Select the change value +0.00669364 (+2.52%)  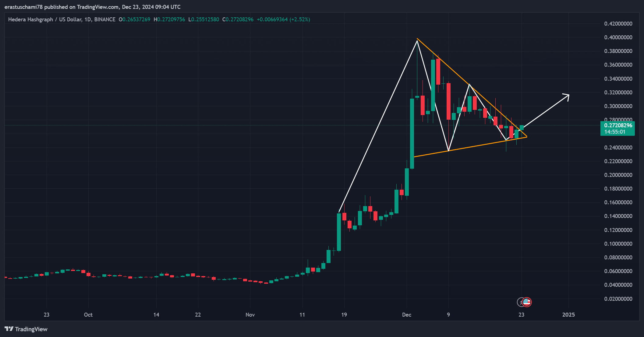[x=284, y=19]
